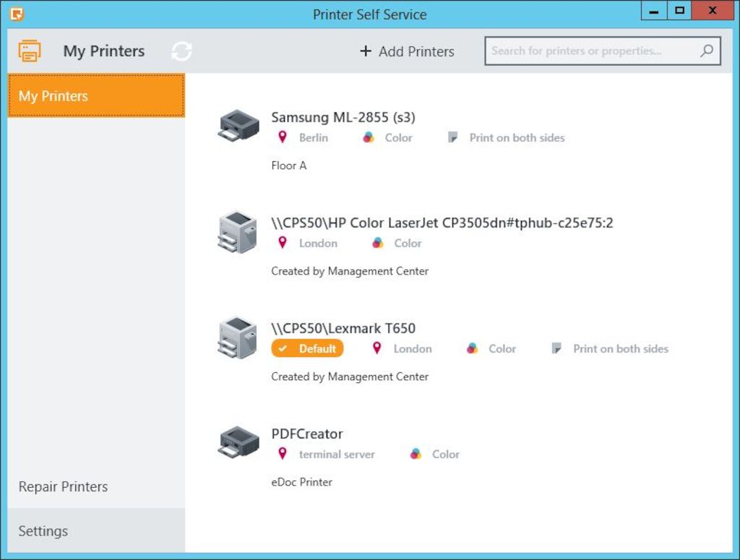Click Samsung printer's Color text
The width and height of the screenshot is (740, 560).
click(x=398, y=138)
